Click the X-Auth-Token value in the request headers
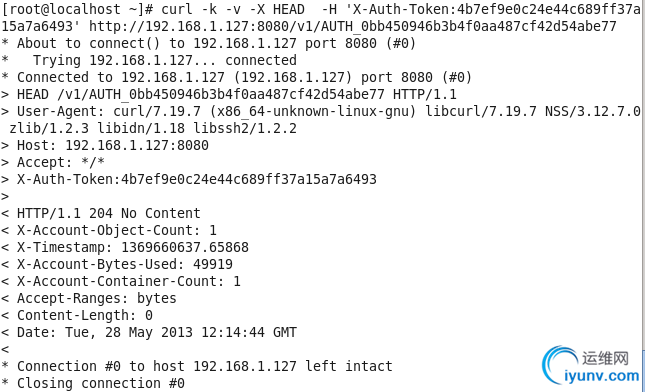The image size is (645, 392). pyautogui.click(x=248, y=179)
